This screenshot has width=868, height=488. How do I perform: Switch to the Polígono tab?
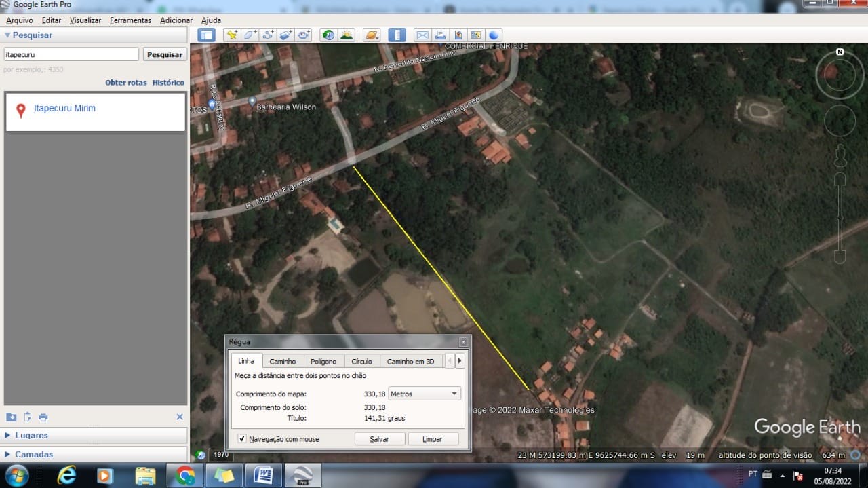point(323,361)
